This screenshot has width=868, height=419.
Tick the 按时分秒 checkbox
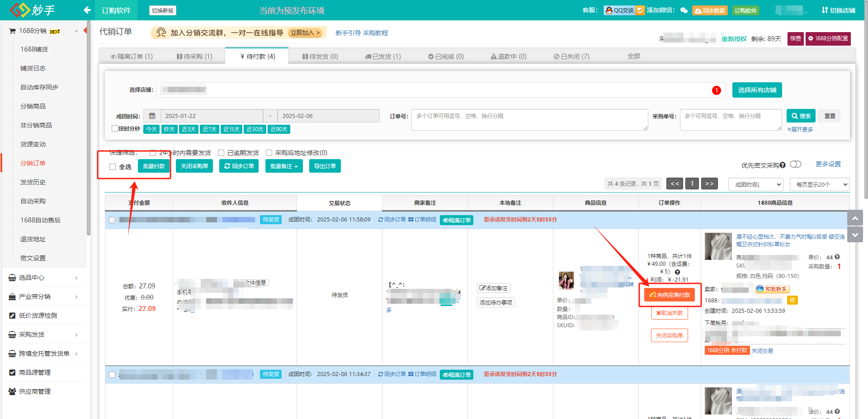click(x=115, y=128)
